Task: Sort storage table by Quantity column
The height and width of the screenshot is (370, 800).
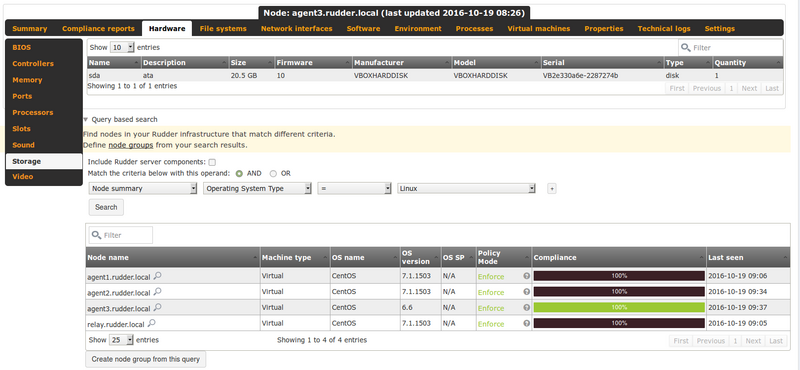Action: click(747, 63)
